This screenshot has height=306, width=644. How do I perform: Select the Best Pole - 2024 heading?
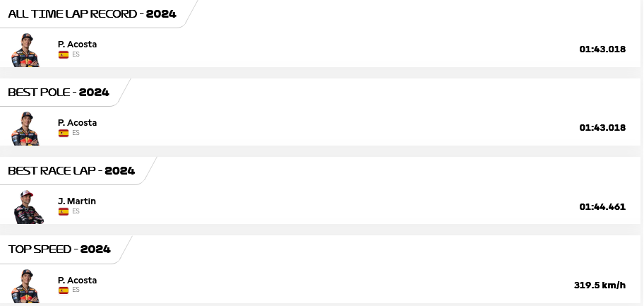coord(59,92)
